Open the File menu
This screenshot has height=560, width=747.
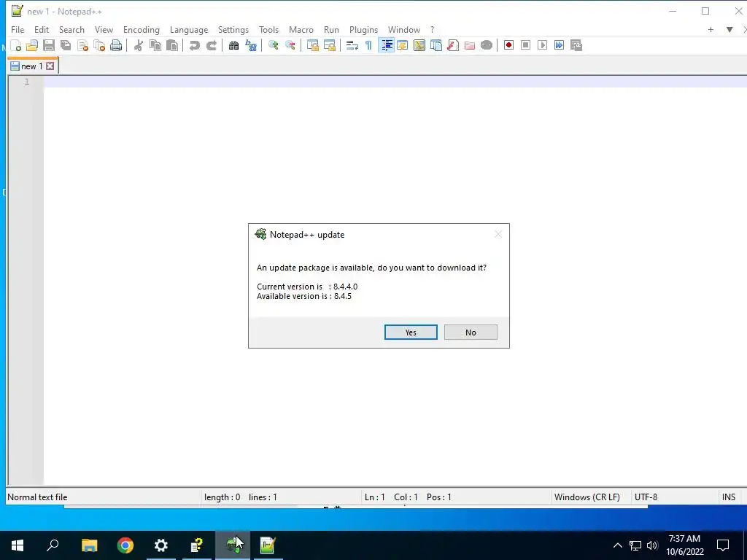pyautogui.click(x=18, y=29)
